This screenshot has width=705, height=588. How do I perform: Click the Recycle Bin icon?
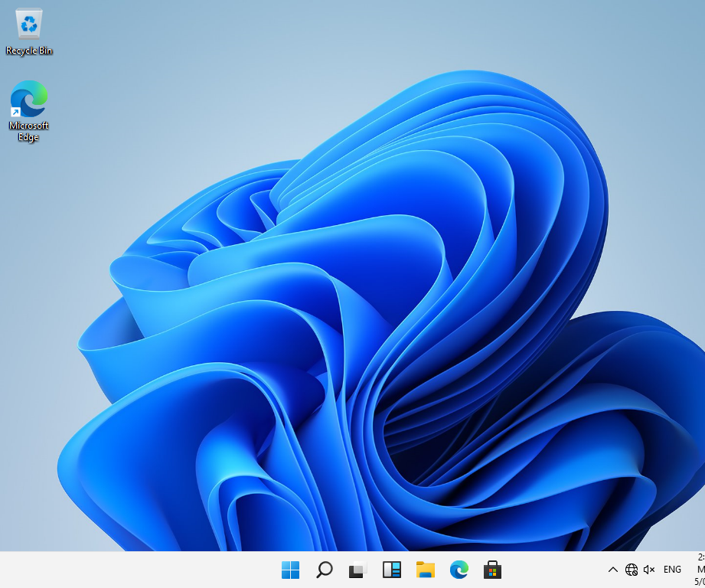tap(28, 23)
